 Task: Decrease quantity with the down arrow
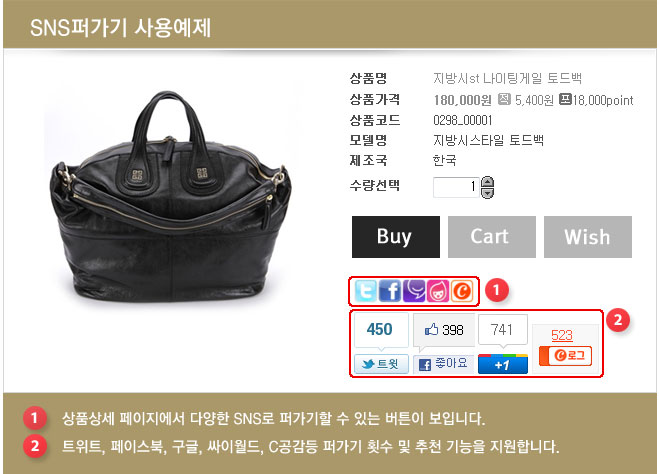click(487, 193)
